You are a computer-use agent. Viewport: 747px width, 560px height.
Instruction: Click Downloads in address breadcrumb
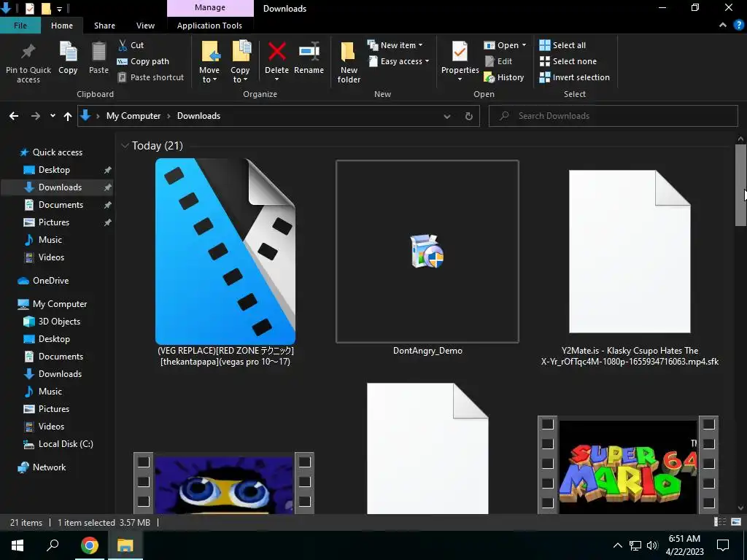point(198,116)
